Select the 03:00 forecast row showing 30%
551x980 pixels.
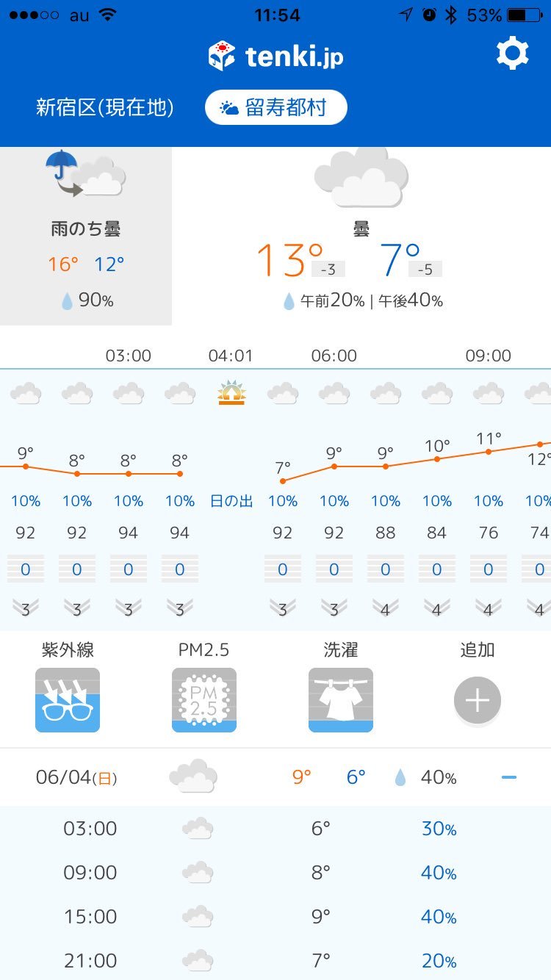[275, 828]
